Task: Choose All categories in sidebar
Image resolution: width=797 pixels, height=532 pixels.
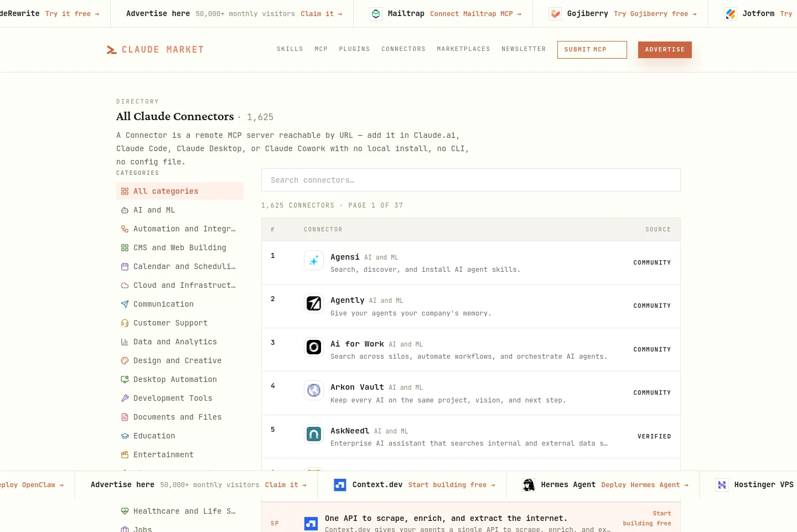Action: (180, 191)
